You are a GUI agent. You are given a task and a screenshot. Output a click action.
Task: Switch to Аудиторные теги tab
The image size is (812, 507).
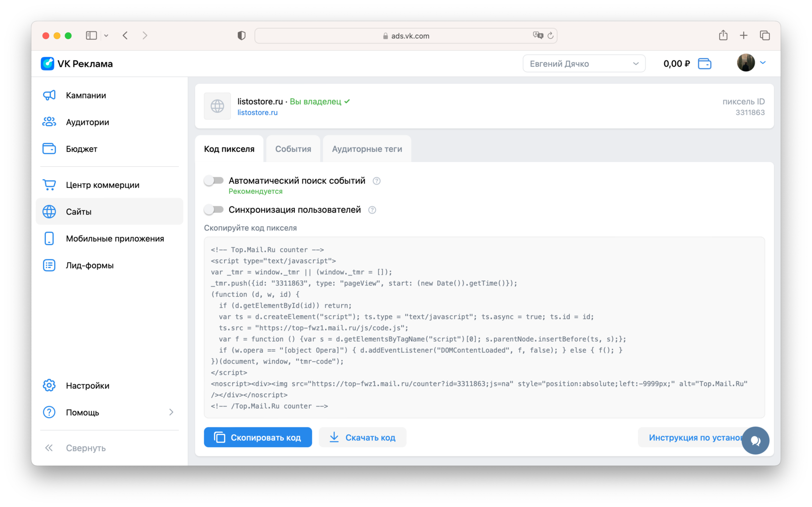[x=367, y=149]
